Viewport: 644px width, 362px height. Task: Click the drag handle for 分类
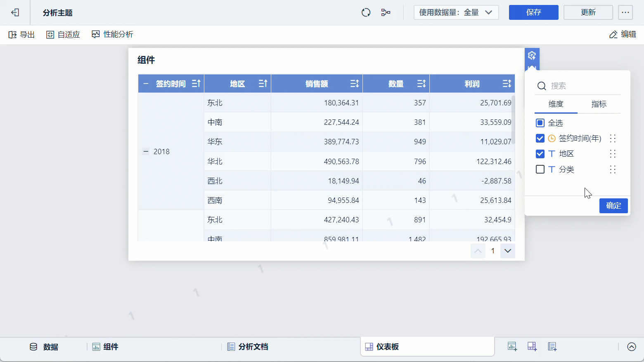[x=613, y=169]
